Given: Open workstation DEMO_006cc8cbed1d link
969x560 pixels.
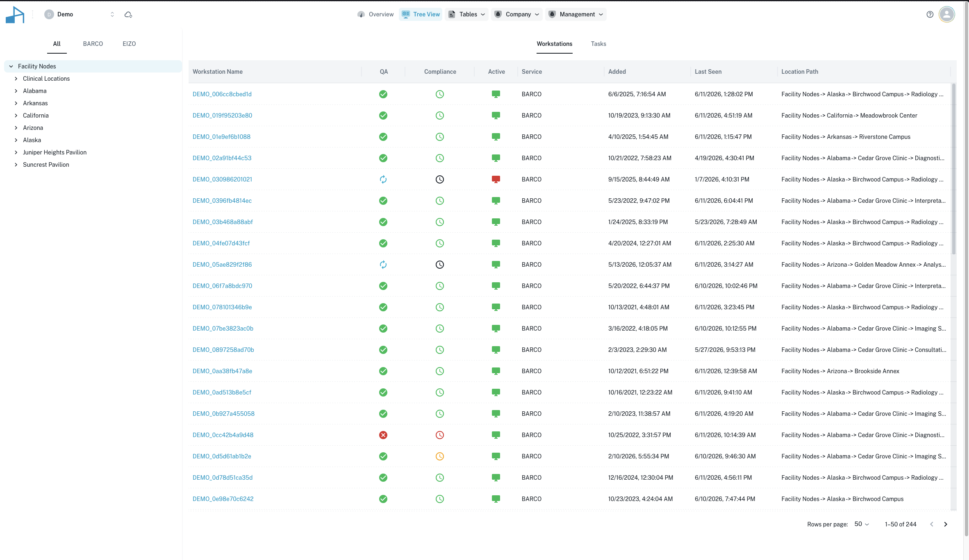Looking at the screenshot, I should pyautogui.click(x=222, y=94).
